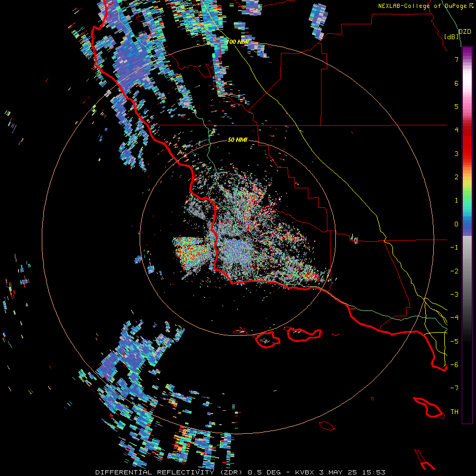
Task: Click the DZD legend title
Action: 464,32
